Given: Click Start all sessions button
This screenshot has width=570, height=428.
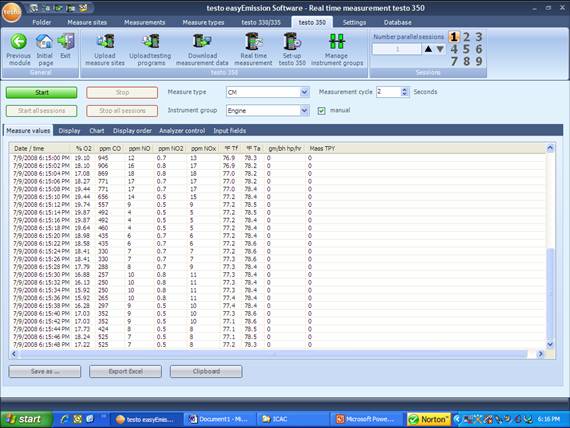Looking at the screenshot, I should tap(41, 111).
